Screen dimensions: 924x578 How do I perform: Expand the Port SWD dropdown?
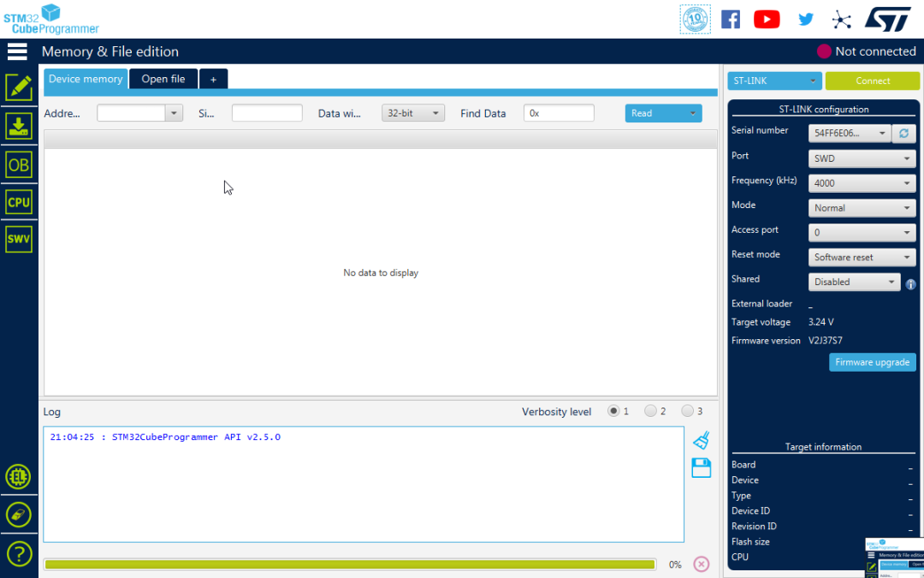pyautogui.click(x=862, y=158)
